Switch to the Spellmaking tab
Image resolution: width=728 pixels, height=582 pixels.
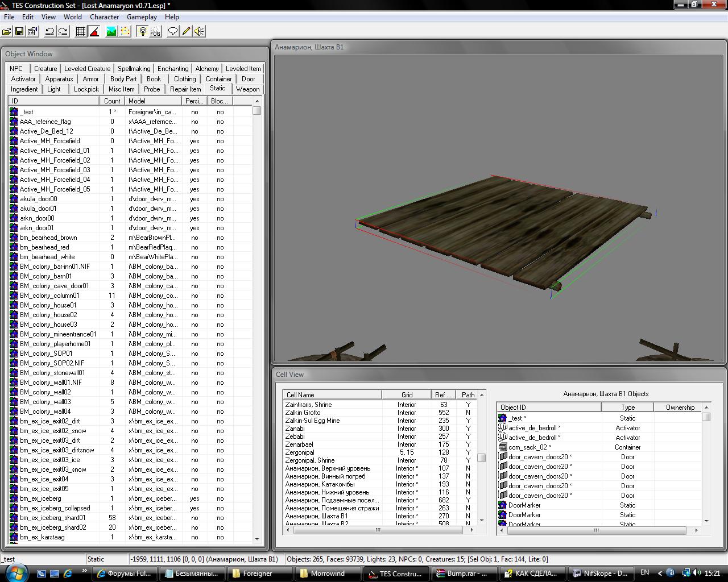click(x=134, y=69)
